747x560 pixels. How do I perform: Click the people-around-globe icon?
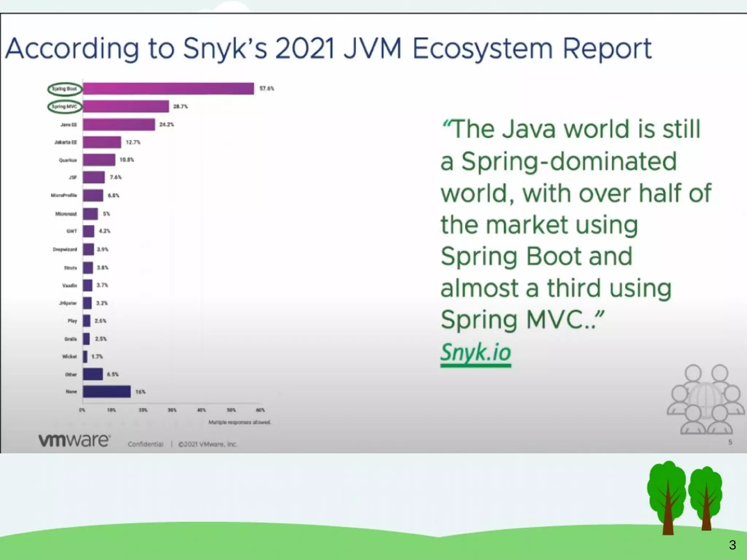click(705, 399)
